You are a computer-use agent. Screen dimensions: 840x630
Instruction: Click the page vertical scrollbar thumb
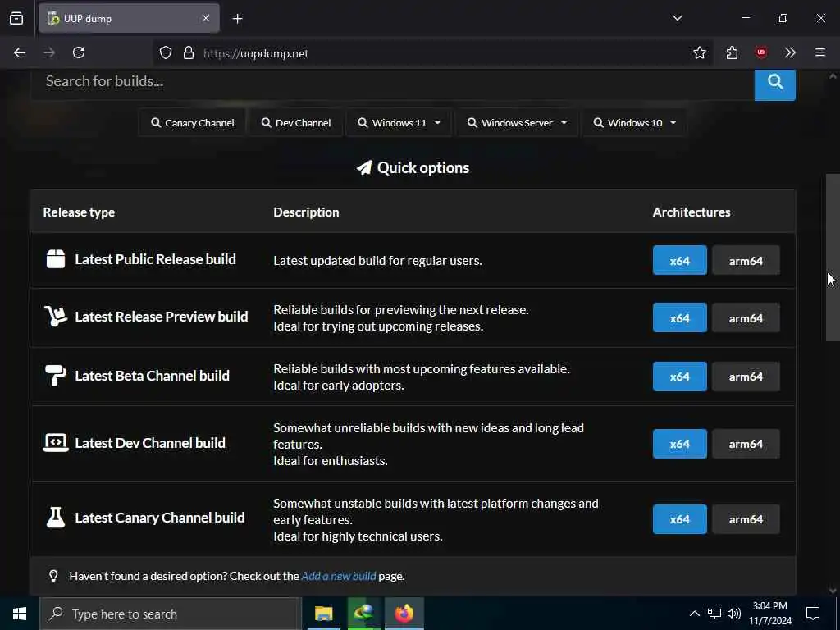click(833, 257)
